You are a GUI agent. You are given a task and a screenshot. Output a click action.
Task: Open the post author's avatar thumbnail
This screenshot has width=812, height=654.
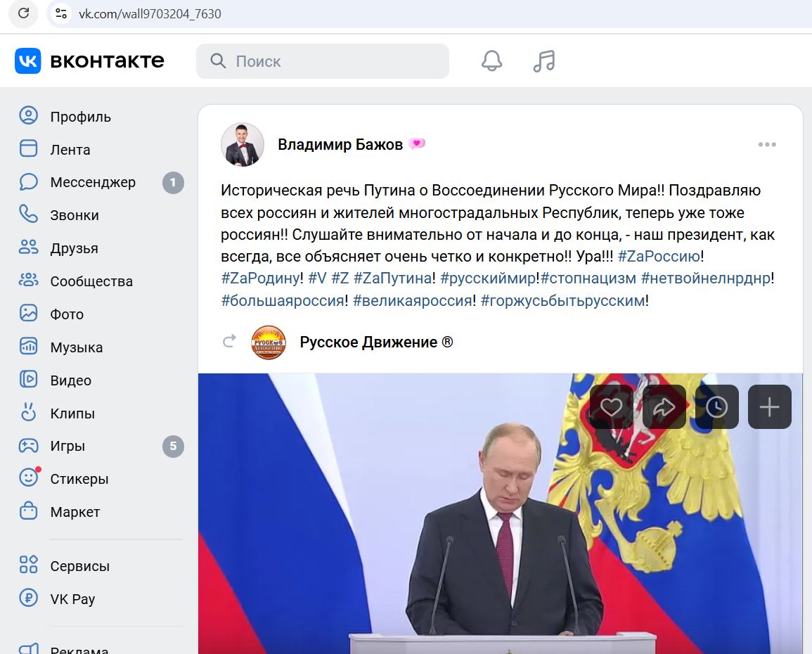click(x=243, y=144)
